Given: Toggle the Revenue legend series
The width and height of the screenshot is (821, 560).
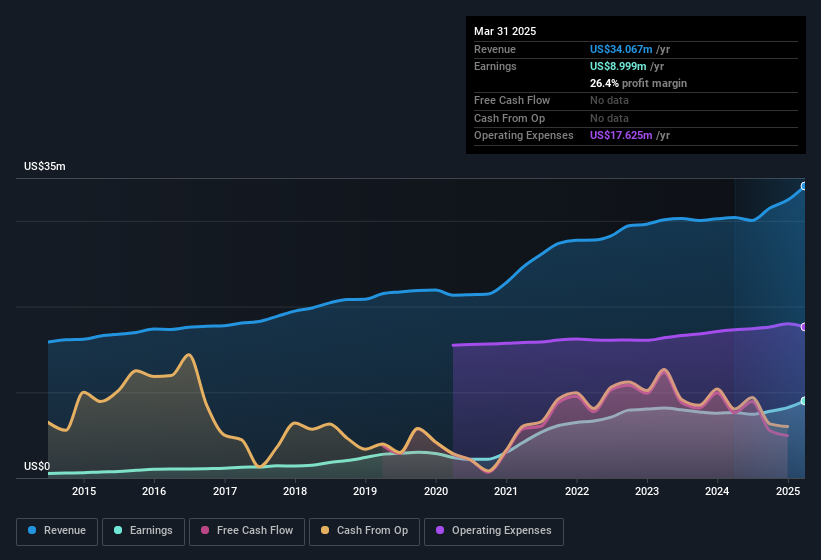Looking at the screenshot, I should point(57,531).
